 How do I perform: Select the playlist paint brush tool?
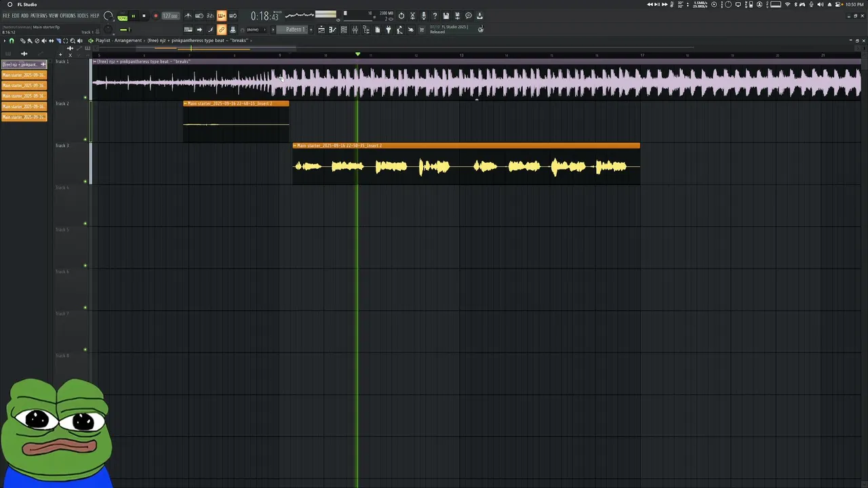tap(30, 40)
